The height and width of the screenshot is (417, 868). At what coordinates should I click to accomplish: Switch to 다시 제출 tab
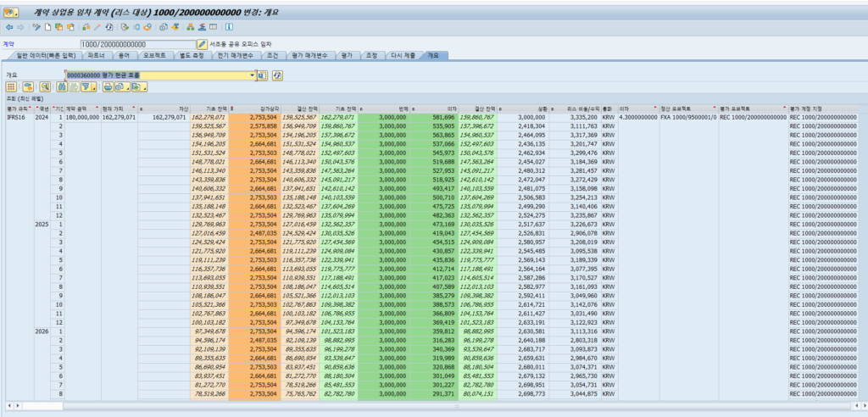[x=403, y=55]
